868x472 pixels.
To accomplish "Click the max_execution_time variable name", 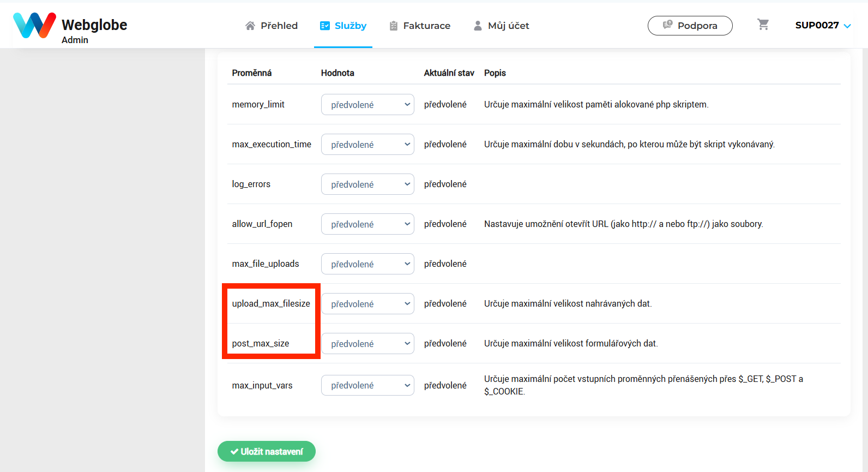I will (272, 145).
